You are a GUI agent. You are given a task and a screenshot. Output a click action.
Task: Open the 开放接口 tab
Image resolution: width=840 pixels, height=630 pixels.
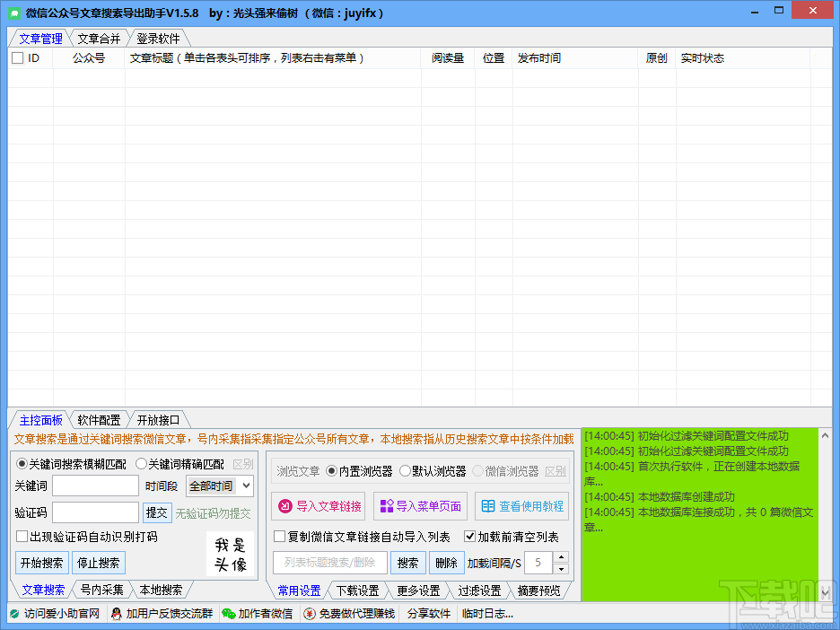pos(158,420)
